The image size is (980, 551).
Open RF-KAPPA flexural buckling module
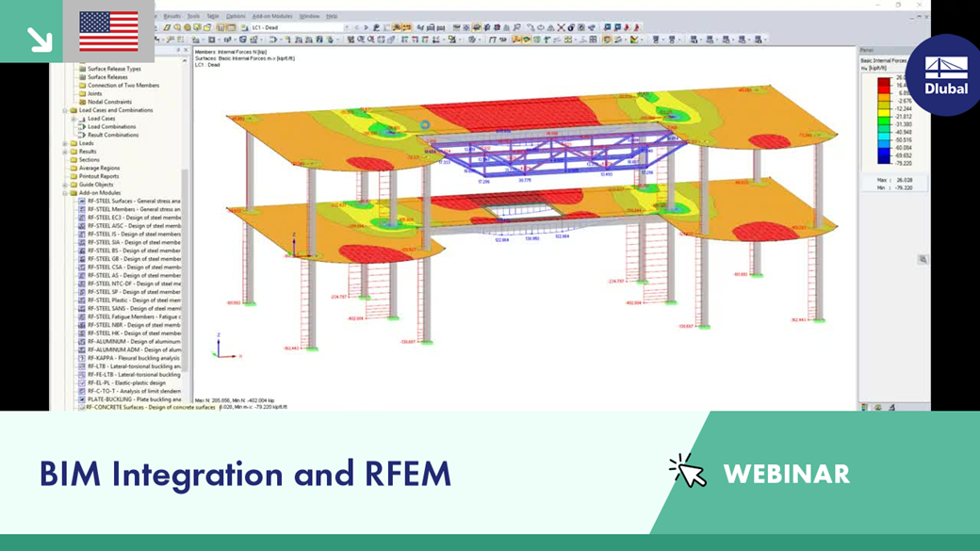coord(133,358)
